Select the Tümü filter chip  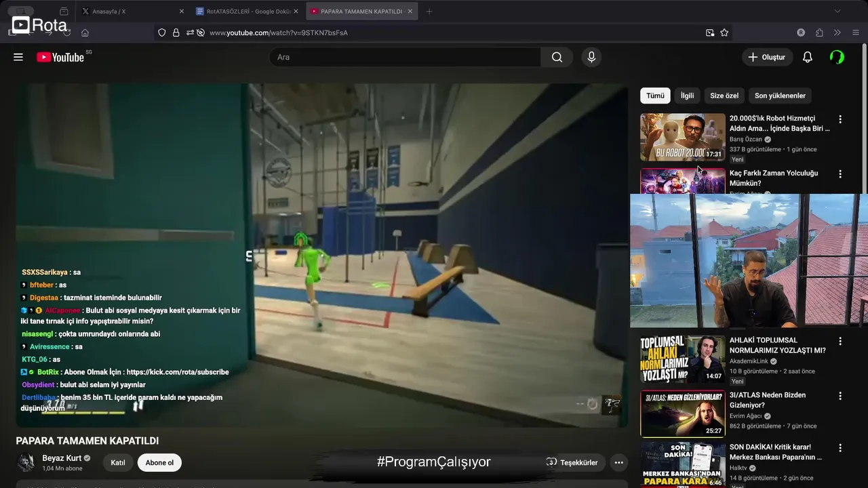point(655,96)
